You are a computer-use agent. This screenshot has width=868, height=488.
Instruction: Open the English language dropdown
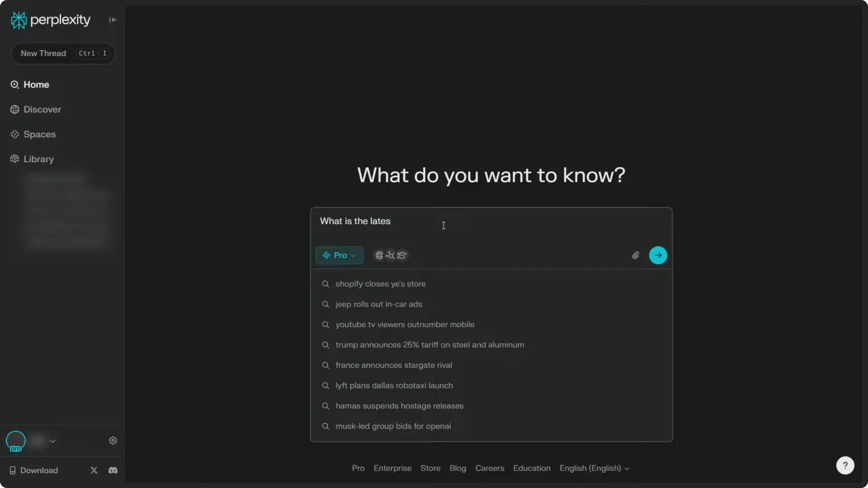[594, 469]
